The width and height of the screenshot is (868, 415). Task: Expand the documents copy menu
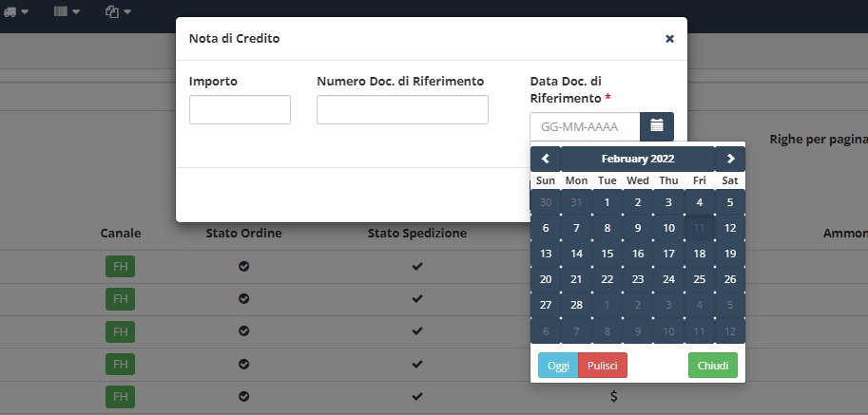(x=117, y=11)
